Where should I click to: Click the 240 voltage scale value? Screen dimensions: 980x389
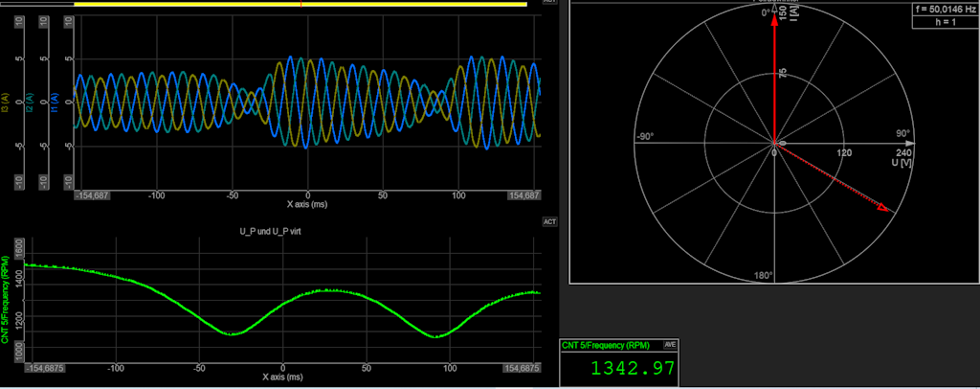(902, 153)
